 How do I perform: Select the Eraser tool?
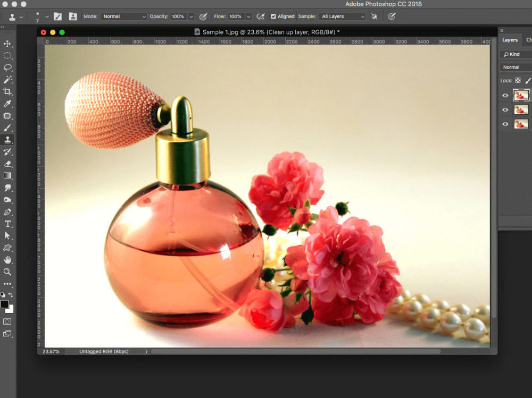point(7,164)
